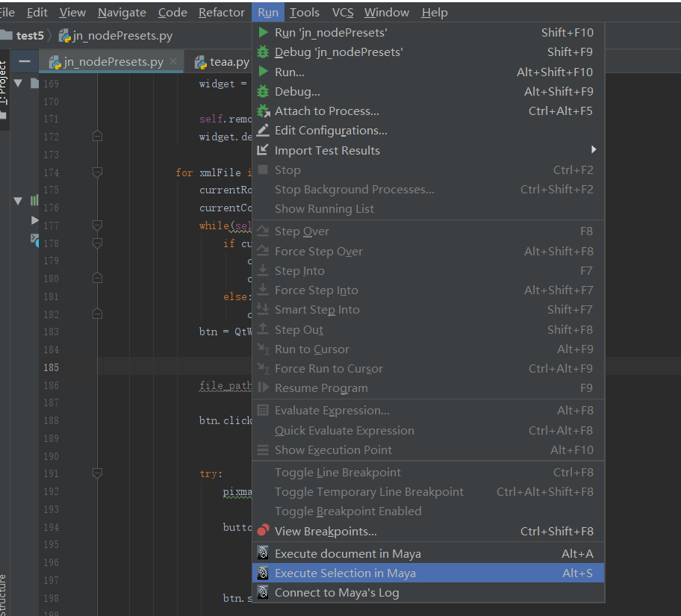The image size is (681, 616).
Task: Open the Tools menu
Action: [305, 12]
